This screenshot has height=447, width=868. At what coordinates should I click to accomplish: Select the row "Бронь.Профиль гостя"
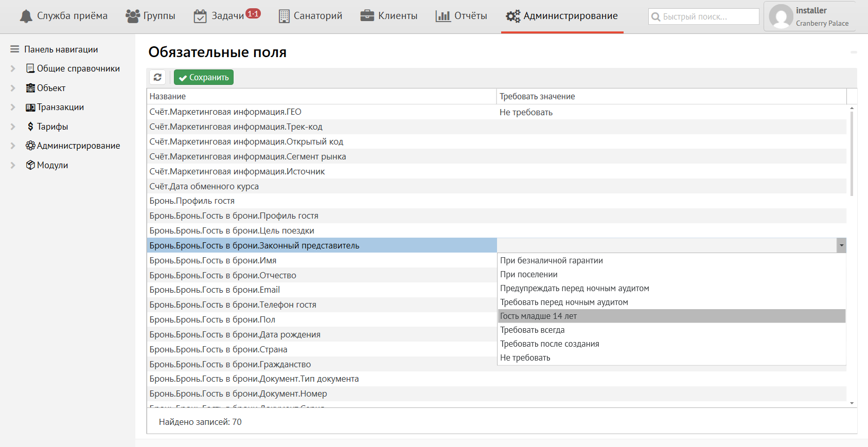coord(497,201)
